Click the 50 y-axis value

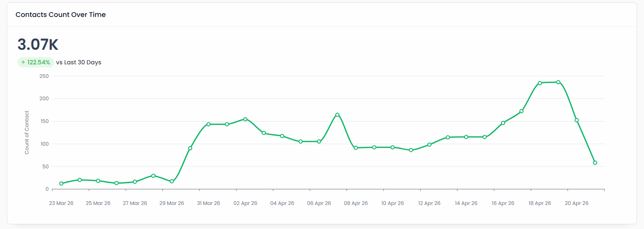[45, 167]
